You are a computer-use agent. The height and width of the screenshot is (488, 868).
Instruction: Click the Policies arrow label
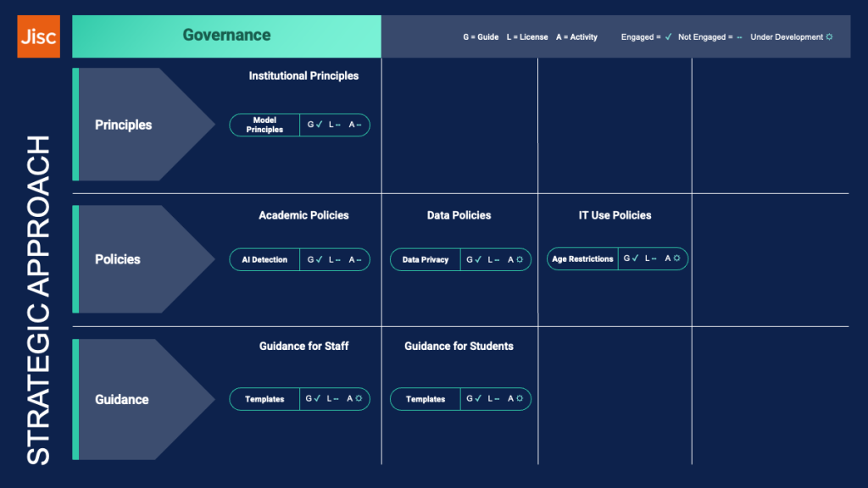coord(117,259)
